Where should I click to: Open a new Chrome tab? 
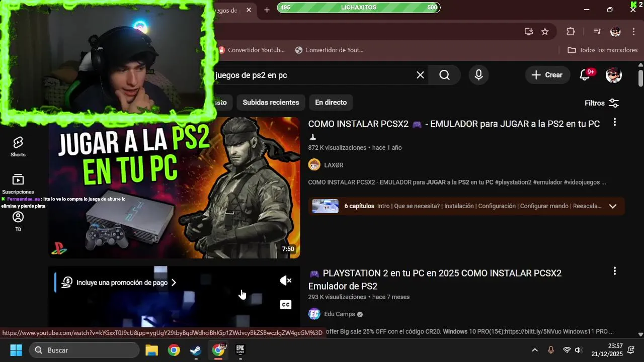click(x=267, y=10)
